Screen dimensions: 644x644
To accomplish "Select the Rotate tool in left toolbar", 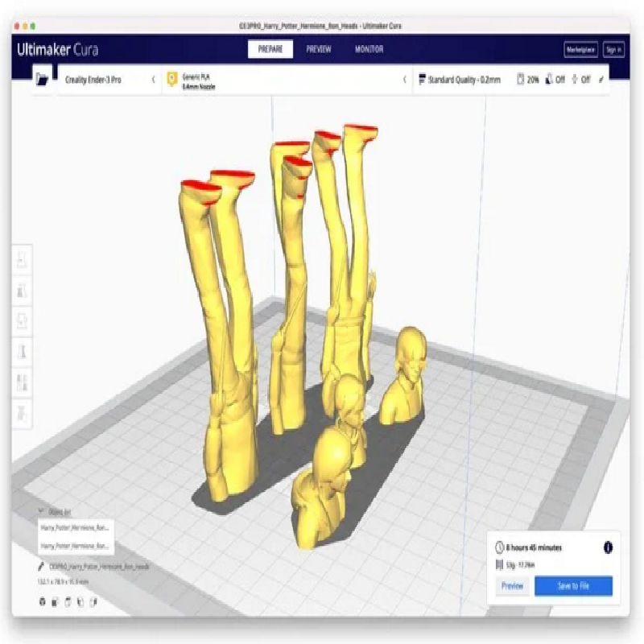I will click(23, 321).
